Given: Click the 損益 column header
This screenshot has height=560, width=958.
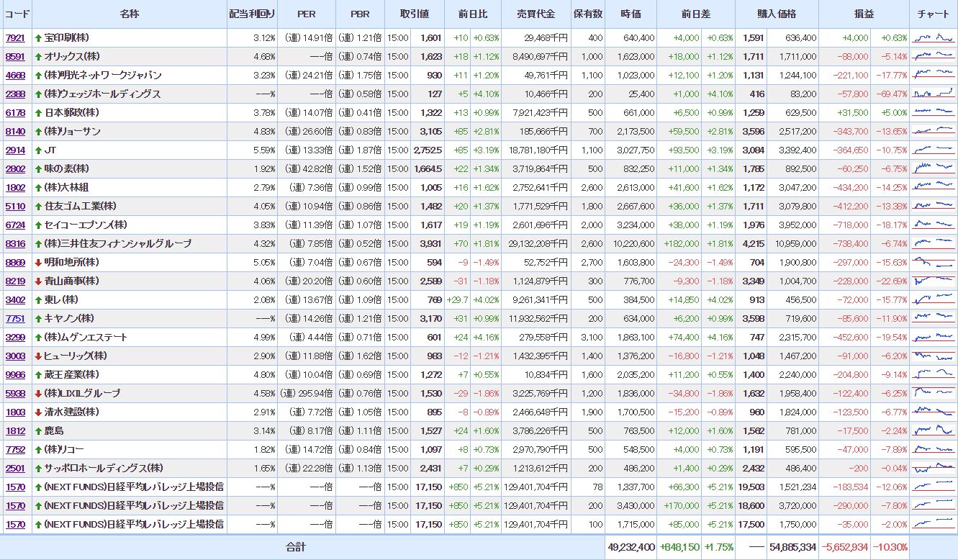Looking at the screenshot, I should pyautogui.click(x=864, y=14).
